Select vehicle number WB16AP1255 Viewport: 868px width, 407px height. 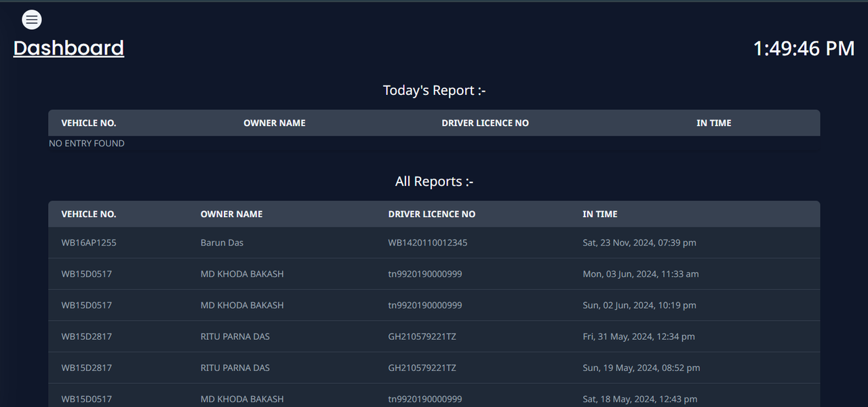(89, 242)
